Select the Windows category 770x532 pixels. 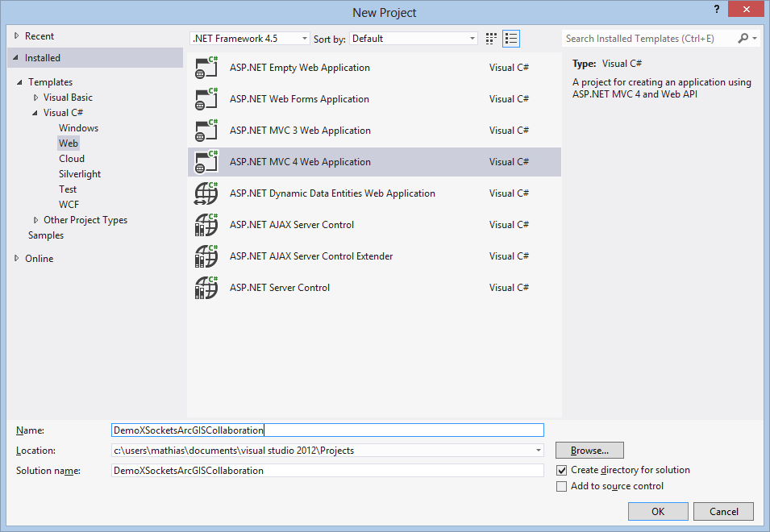pos(78,128)
